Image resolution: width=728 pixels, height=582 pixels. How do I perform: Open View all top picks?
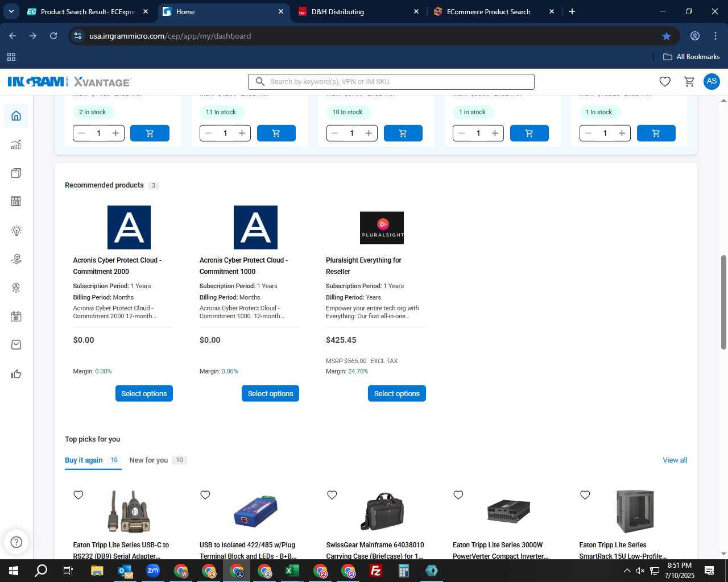coord(675,460)
